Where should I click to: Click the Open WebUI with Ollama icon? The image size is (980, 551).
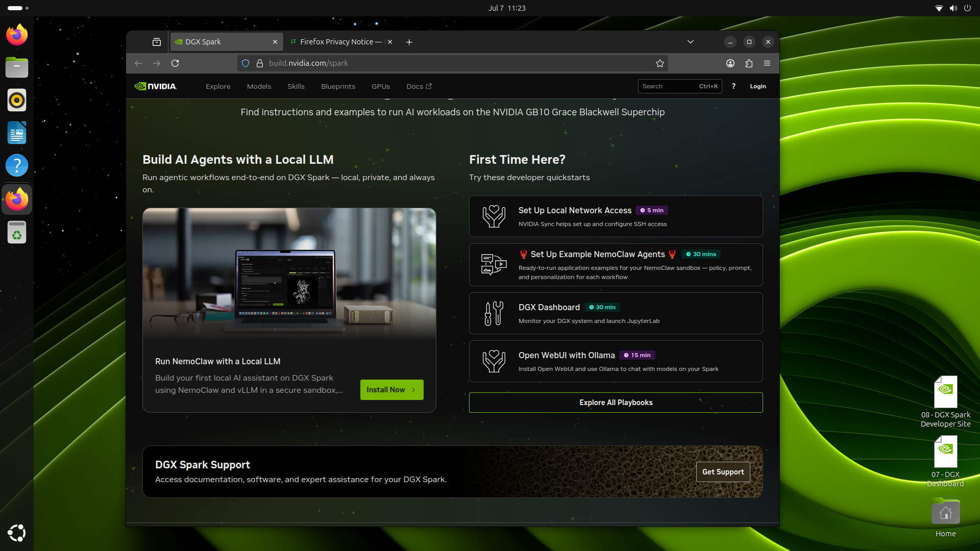coord(494,361)
